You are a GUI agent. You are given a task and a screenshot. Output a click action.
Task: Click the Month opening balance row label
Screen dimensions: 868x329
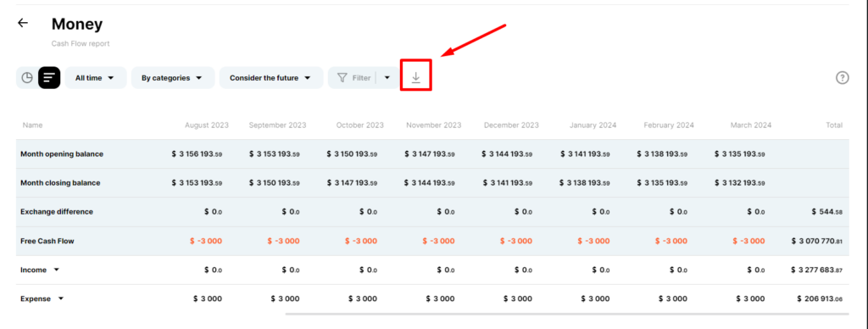coord(61,154)
